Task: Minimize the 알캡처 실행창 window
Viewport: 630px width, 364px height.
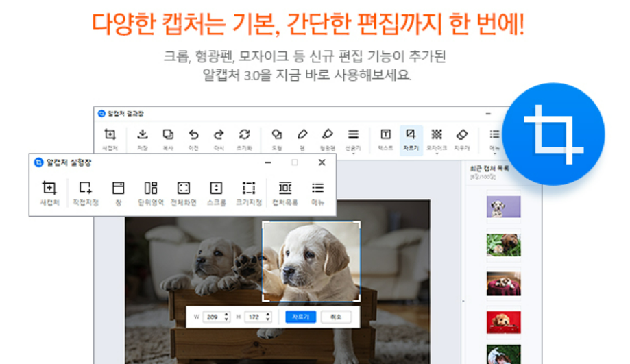Action: (x=268, y=162)
